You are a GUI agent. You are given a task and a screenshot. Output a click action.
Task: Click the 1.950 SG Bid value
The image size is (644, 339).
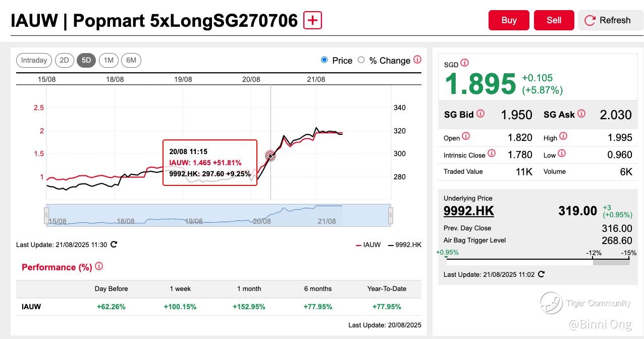[516, 115]
